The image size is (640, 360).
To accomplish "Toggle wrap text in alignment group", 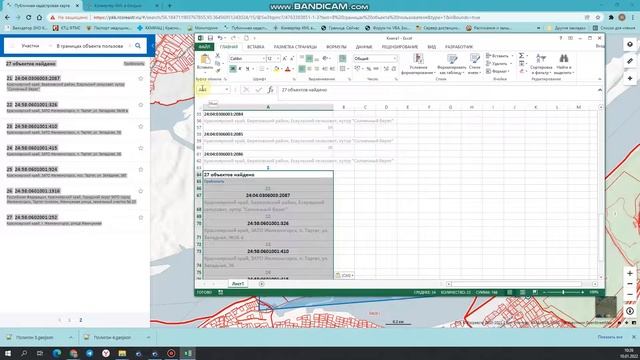I will click(342, 59).
